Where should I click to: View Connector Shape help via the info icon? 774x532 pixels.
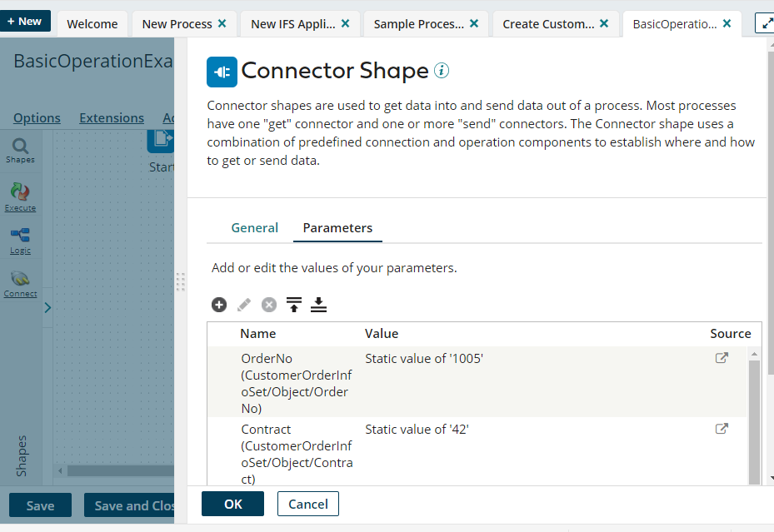442,71
